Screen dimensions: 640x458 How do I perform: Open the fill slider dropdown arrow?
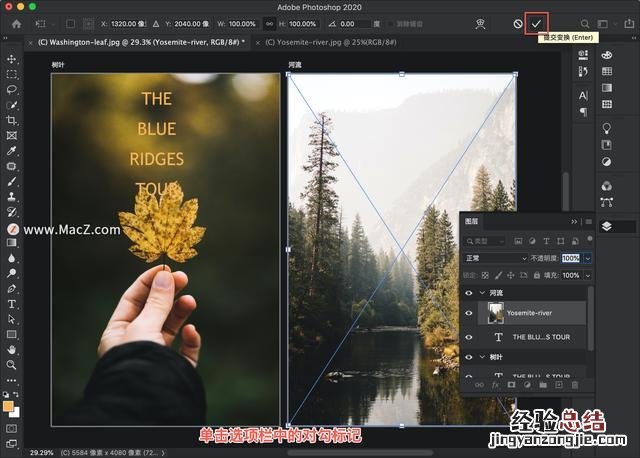click(x=588, y=276)
